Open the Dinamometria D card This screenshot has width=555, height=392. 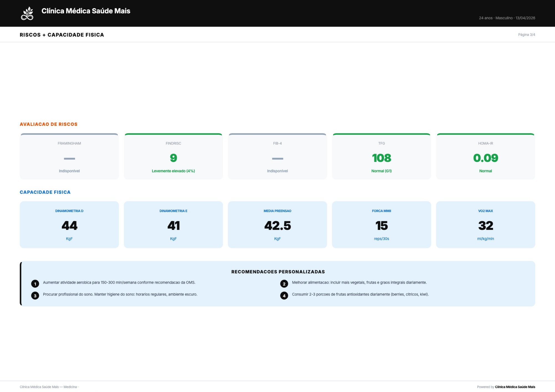pyautogui.click(x=69, y=225)
